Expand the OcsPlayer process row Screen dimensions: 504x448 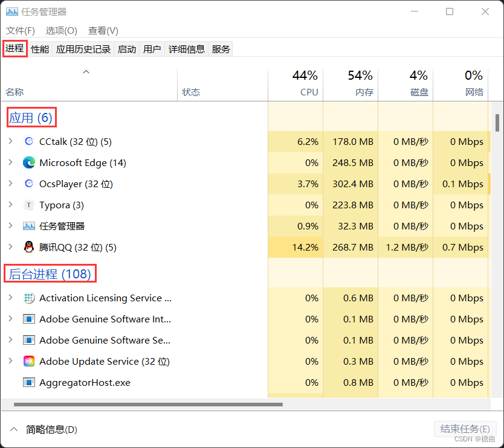[x=11, y=184]
